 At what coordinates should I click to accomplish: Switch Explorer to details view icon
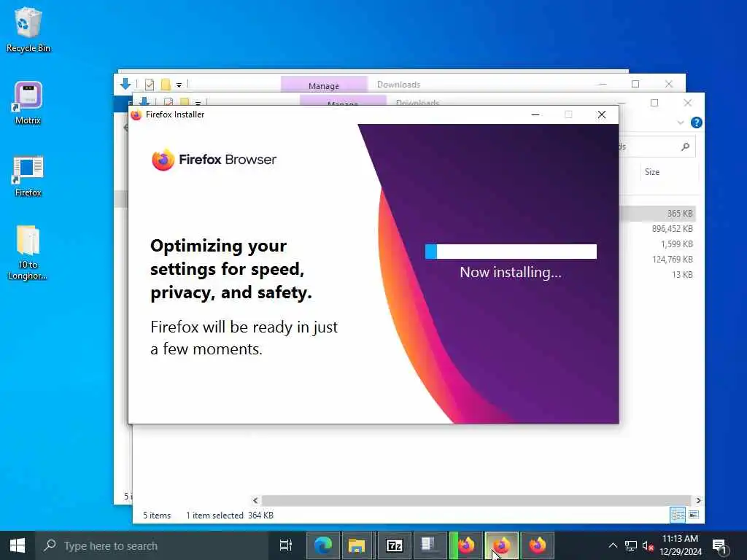click(x=678, y=515)
